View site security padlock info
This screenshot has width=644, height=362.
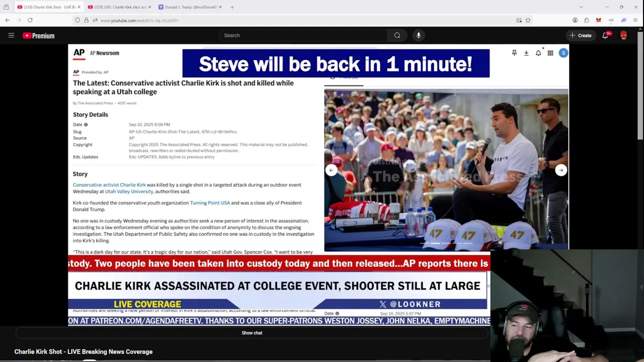(86, 20)
